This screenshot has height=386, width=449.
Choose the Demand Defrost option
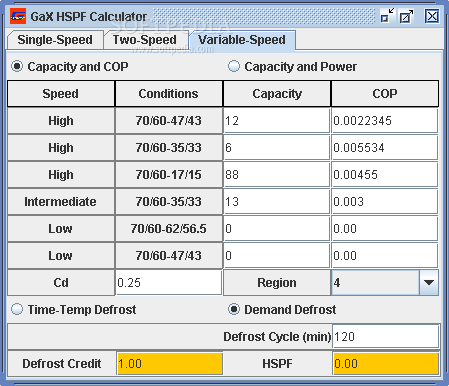click(x=282, y=309)
